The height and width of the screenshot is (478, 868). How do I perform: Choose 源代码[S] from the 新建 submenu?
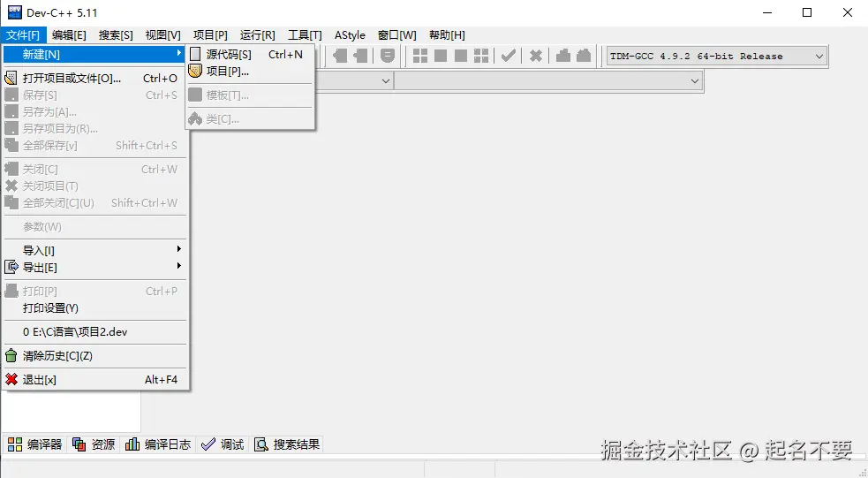pos(250,54)
